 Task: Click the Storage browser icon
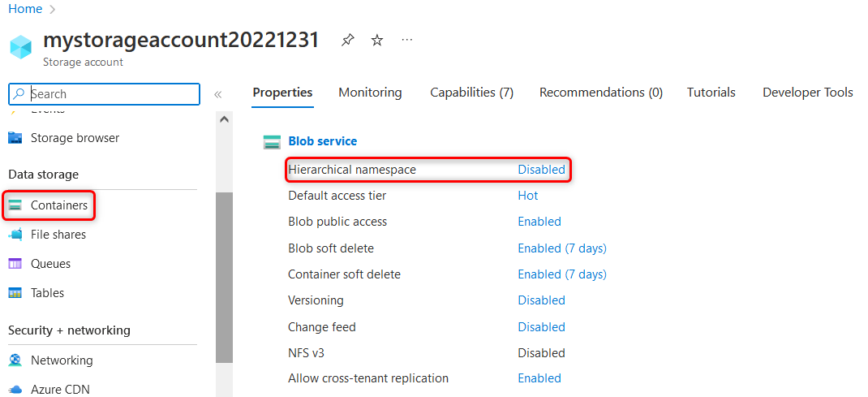pyautogui.click(x=15, y=138)
